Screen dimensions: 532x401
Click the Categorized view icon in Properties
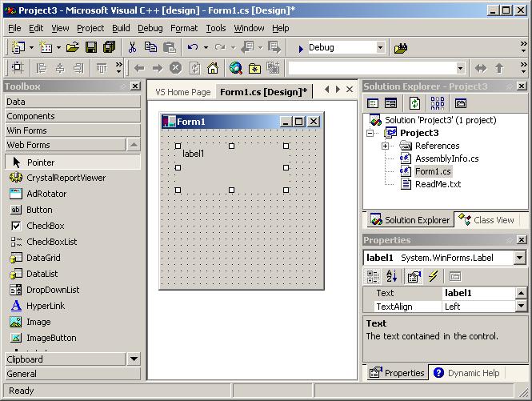(x=373, y=276)
